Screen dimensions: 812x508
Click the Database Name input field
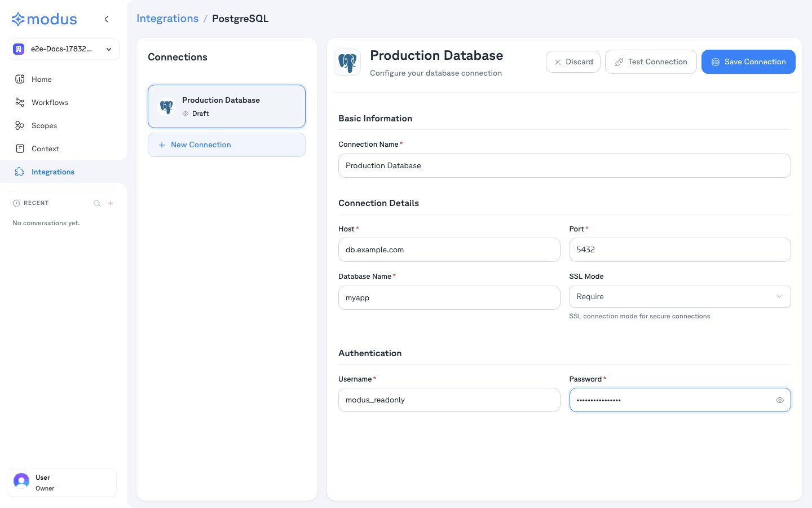(449, 297)
